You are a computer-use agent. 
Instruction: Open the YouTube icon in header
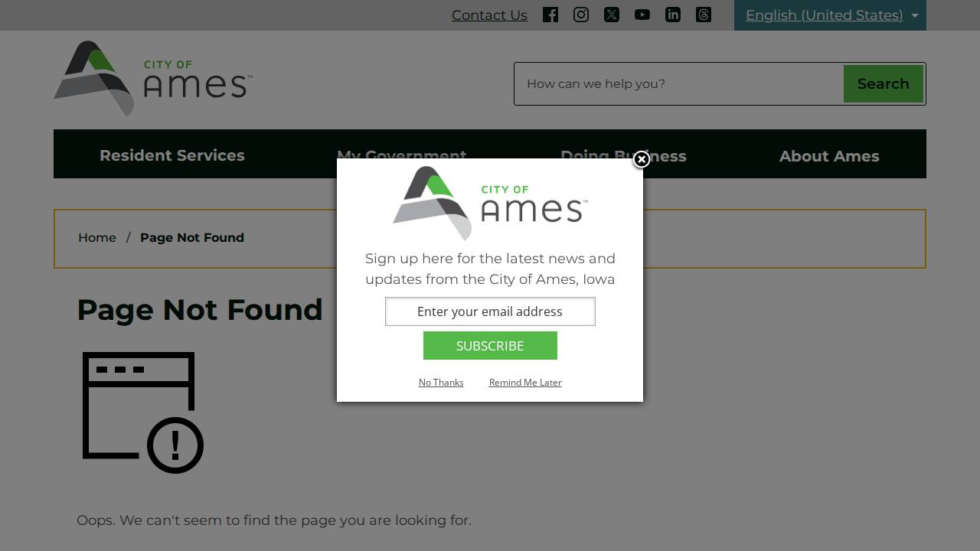[x=642, y=15]
